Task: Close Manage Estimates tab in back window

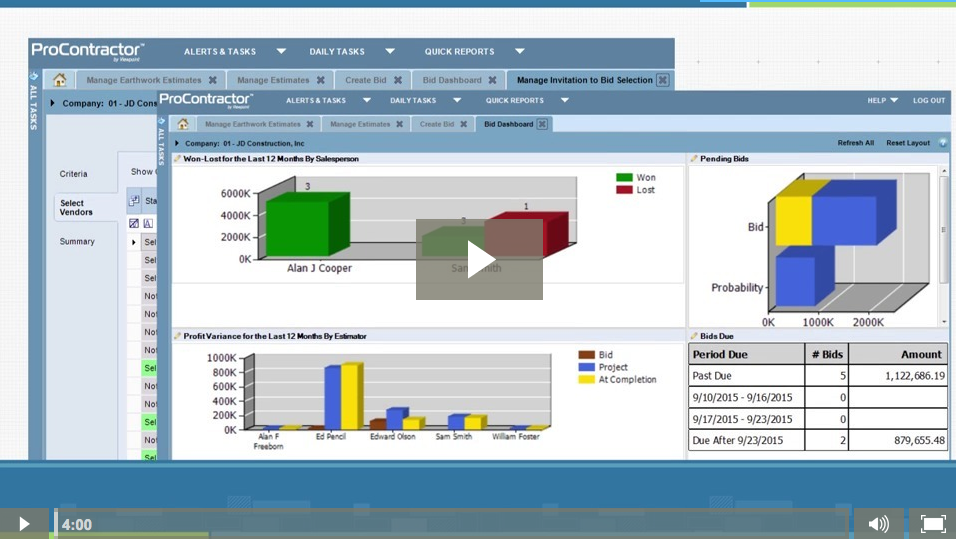Action: (x=321, y=80)
